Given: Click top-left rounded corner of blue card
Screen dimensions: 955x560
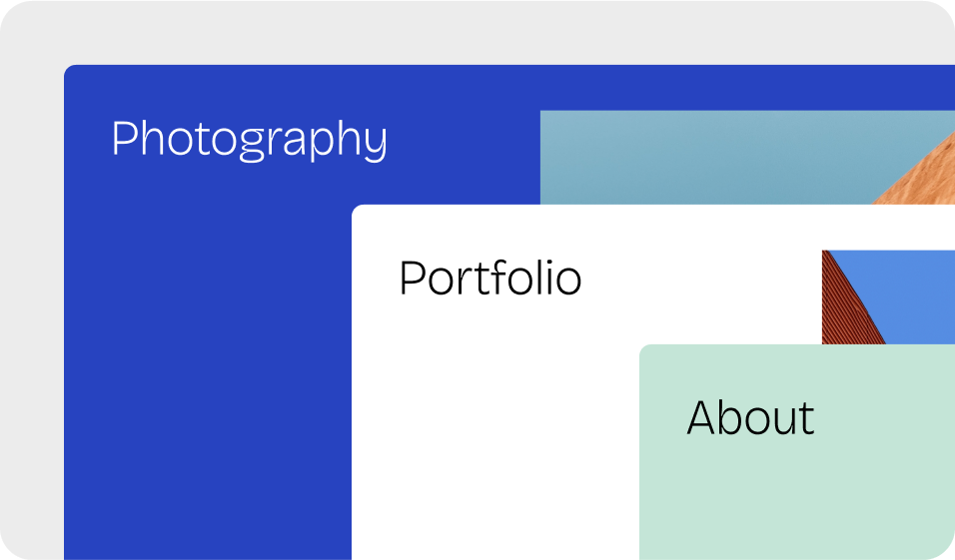Looking at the screenshot, I should click(x=70, y=71).
